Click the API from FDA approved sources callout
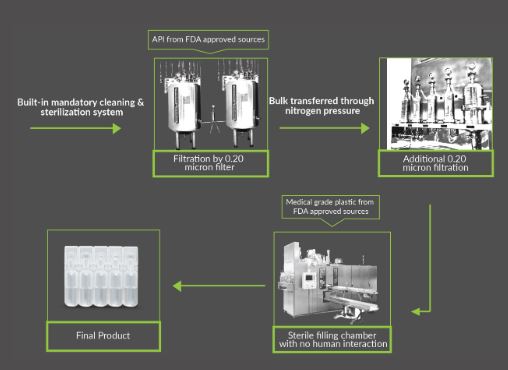This screenshot has height=370, width=508. [x=208, y=41]
